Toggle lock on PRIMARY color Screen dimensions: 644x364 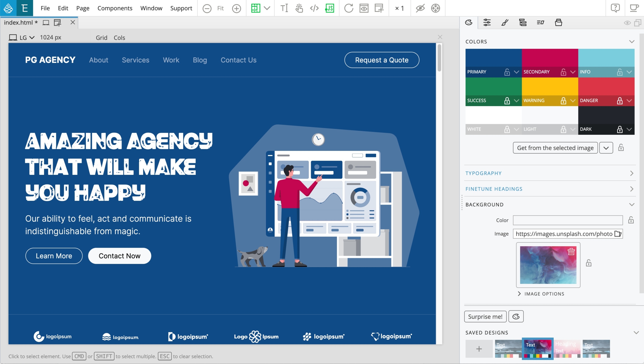point(507,72)
